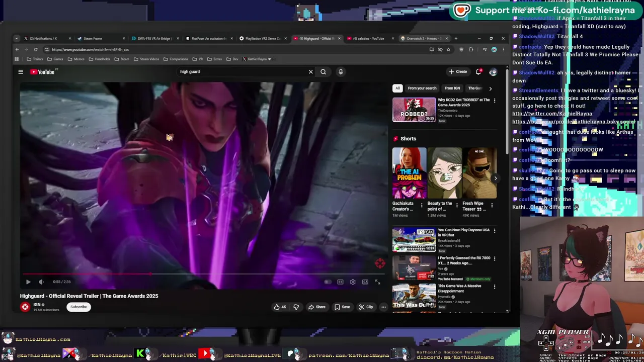Bookmark this page with the star icon

(448, 50)
